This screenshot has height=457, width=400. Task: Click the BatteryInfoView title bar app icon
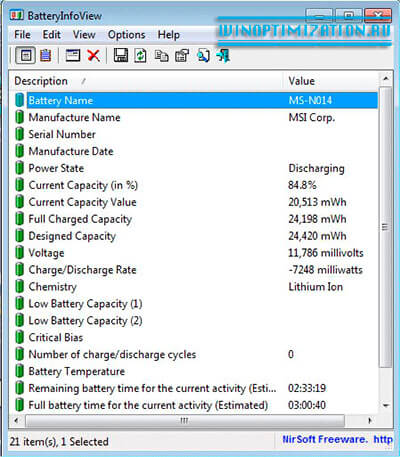(17, 15)
